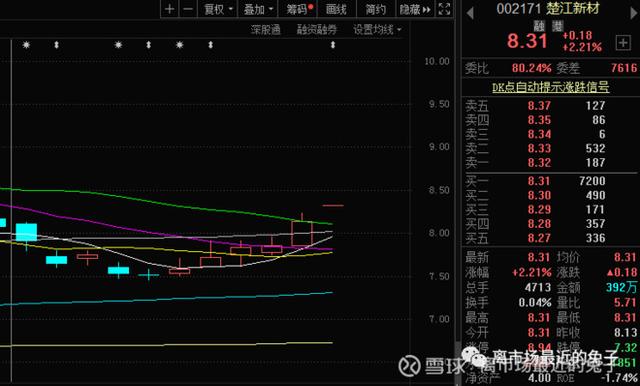The image size is (640, 386).
Task: Go to next stock arrow
Action: [634, 13]
